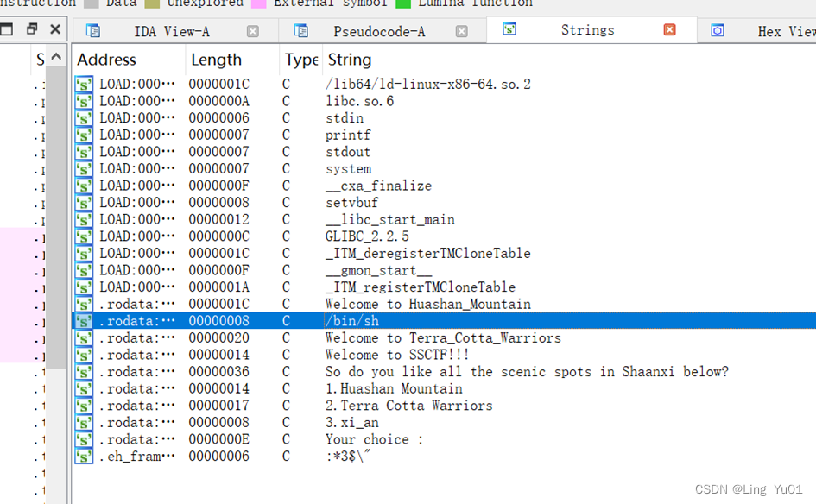Screen dimensions: 816x504
Task: Click the string icon for 2.Terra Cotta Warriors
Action: tap(84, 406)
